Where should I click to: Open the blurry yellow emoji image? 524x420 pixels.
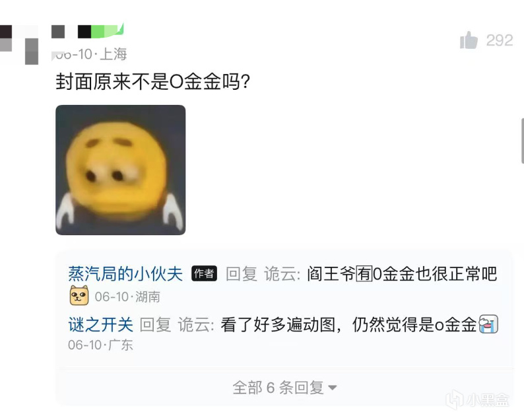click(x=120, y=170)
